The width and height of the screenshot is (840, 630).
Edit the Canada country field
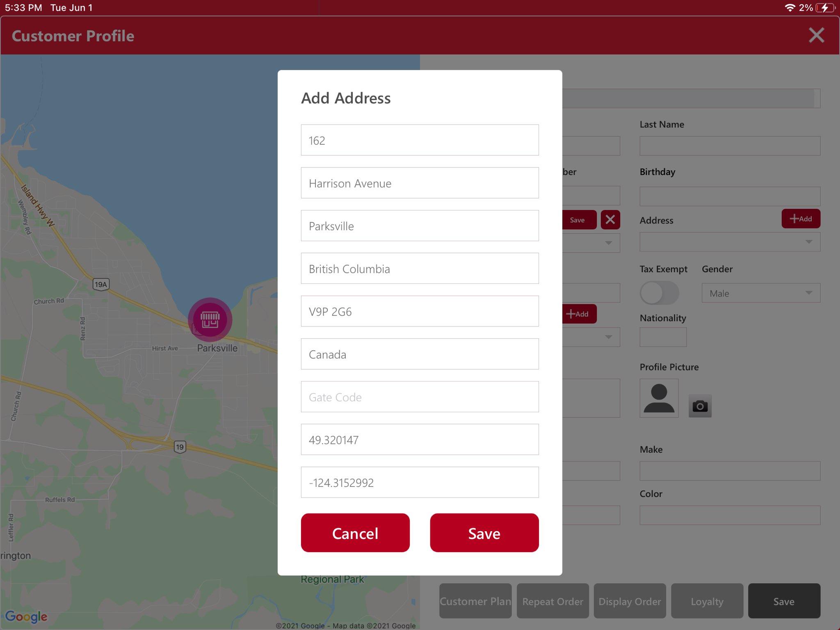420,354
